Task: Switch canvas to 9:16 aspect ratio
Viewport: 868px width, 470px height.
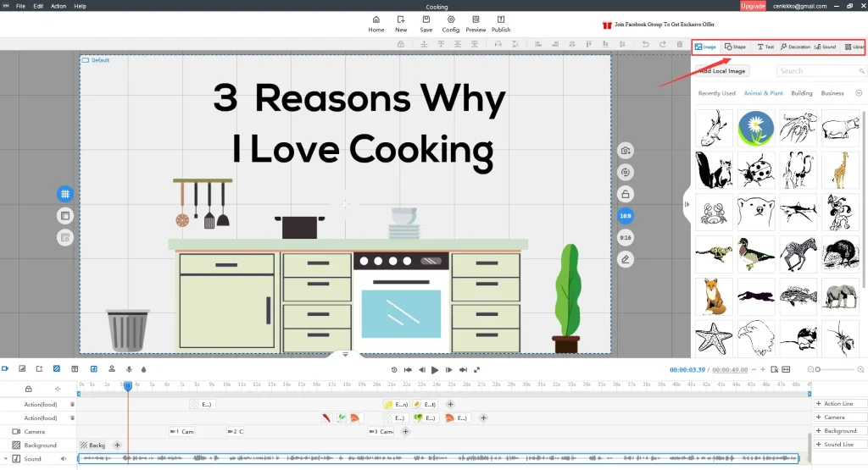Action: coord(626,238)
